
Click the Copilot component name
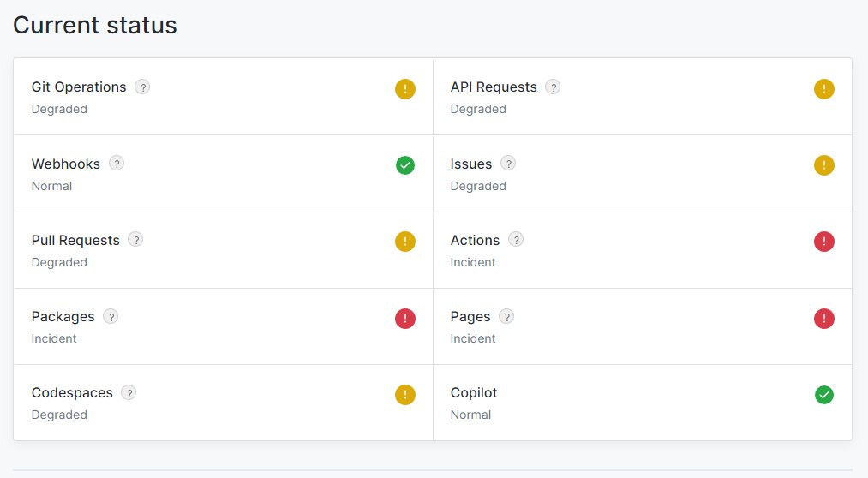coord(474,393)
